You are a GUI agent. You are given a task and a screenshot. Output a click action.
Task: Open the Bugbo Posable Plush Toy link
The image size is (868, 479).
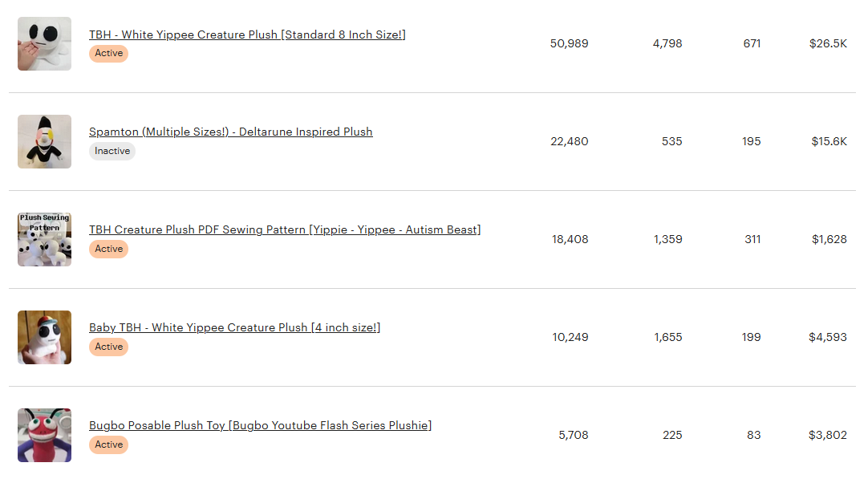[260, 425]
